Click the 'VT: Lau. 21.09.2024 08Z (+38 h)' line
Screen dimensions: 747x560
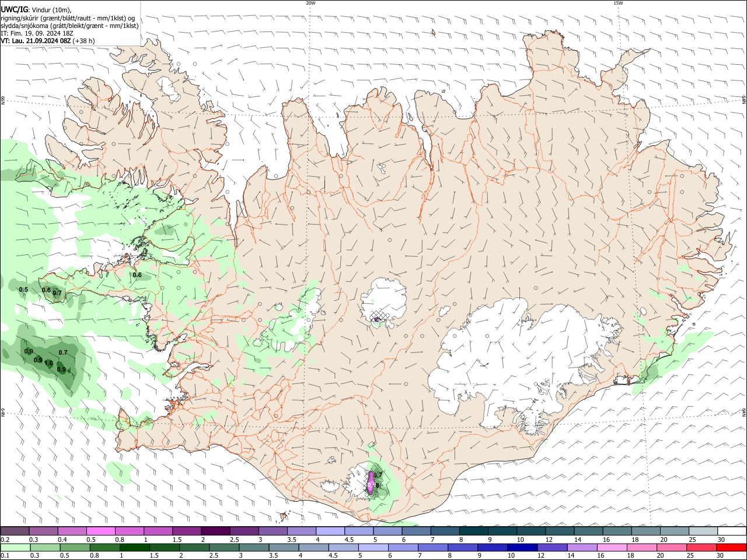click(47, 41)
